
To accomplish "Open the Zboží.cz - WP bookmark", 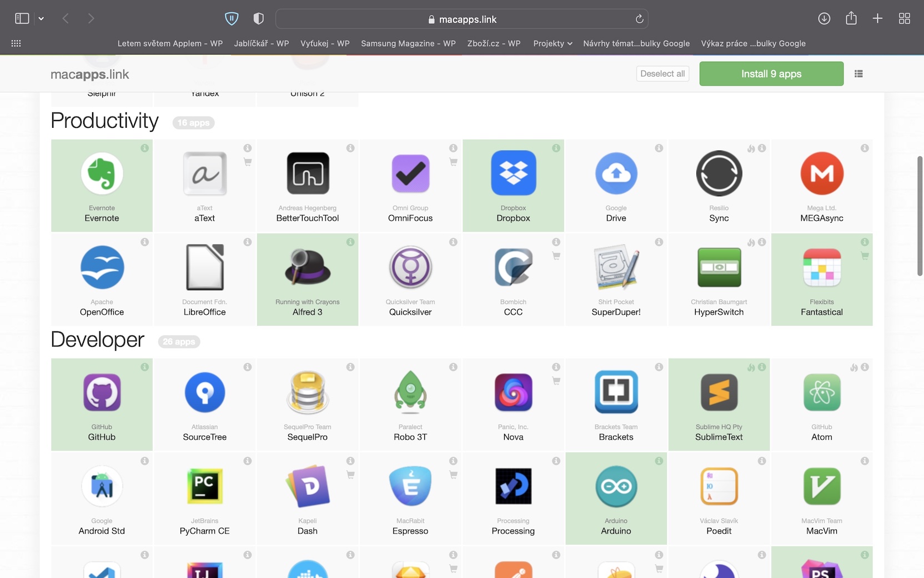I will tap(494, 43).
